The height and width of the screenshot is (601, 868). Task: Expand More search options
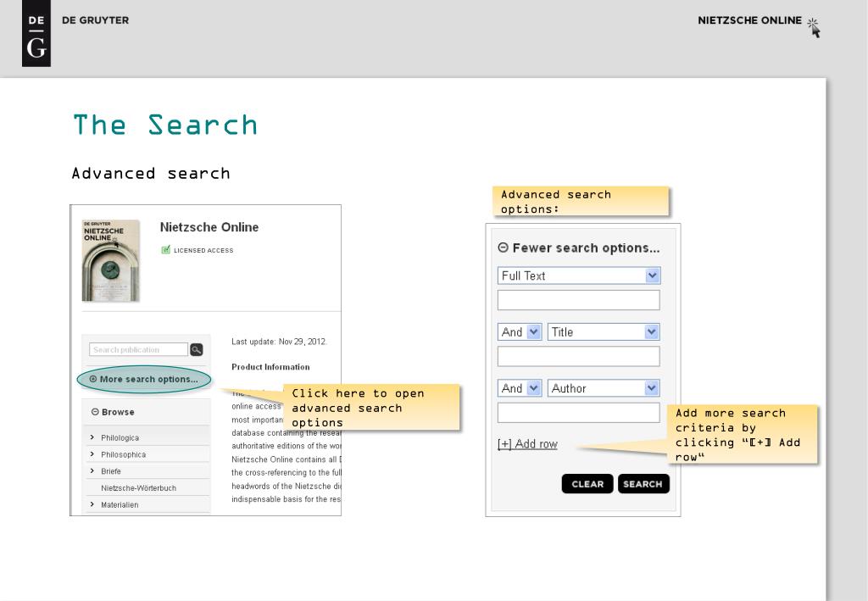coord(143,379)
